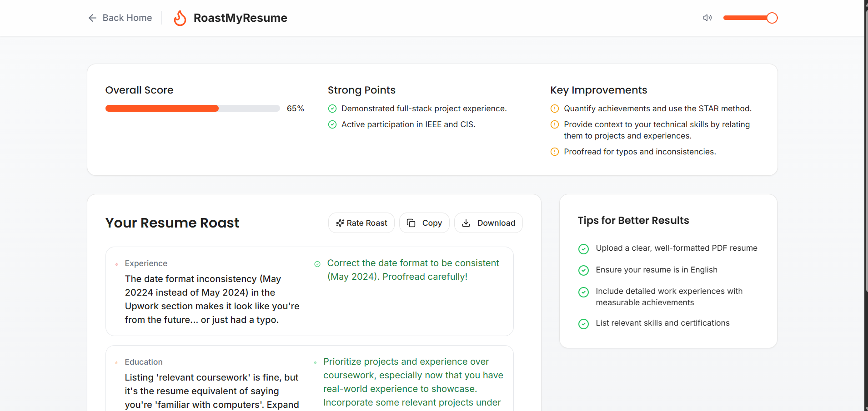Click warning icon beside Proofread for typos
This screenshot has height=411, width=868.
click(555, 152)
